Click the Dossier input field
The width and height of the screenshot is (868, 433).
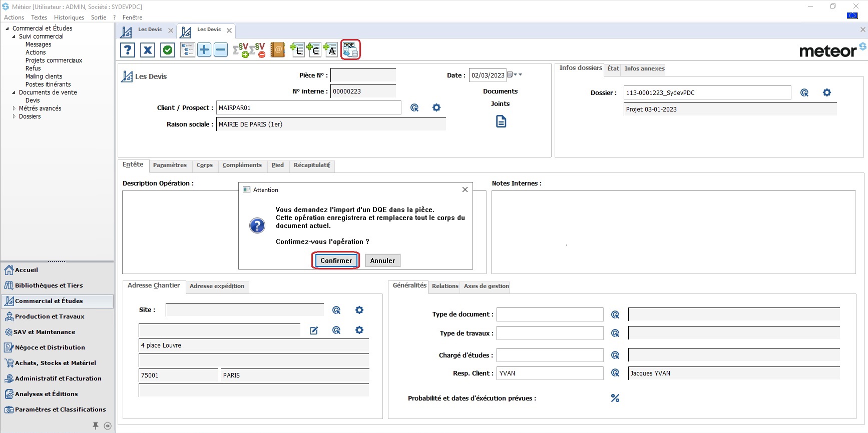(x=707, y=92)
